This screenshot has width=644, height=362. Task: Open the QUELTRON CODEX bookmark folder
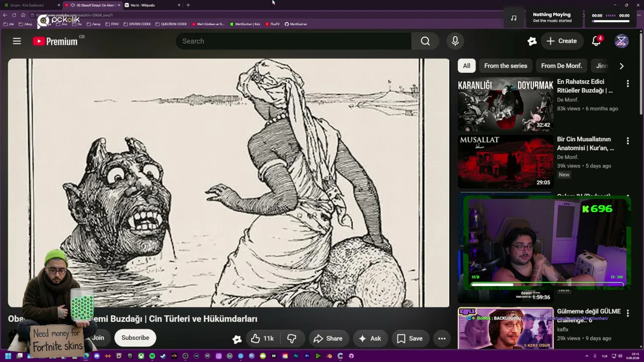171,24
